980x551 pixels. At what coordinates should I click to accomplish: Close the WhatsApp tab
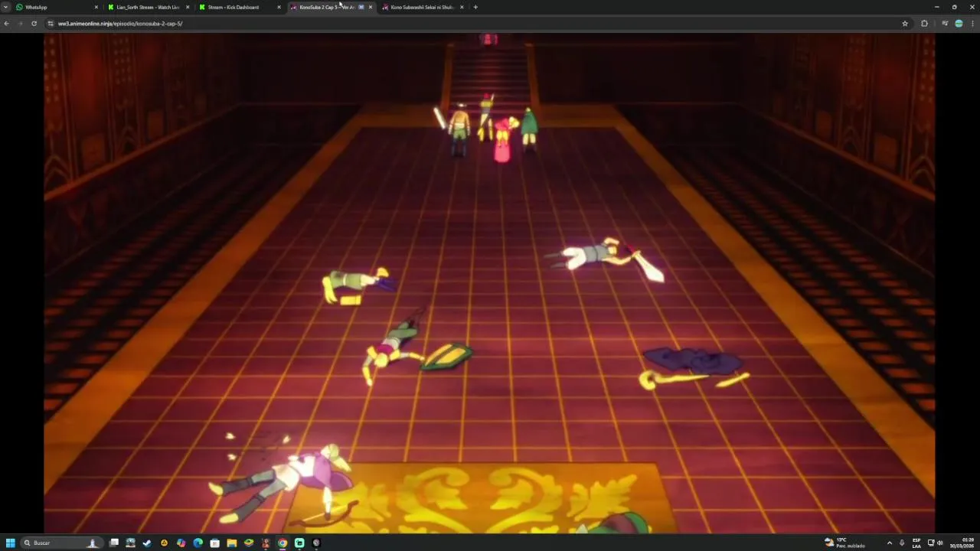[x=96, y=7]
